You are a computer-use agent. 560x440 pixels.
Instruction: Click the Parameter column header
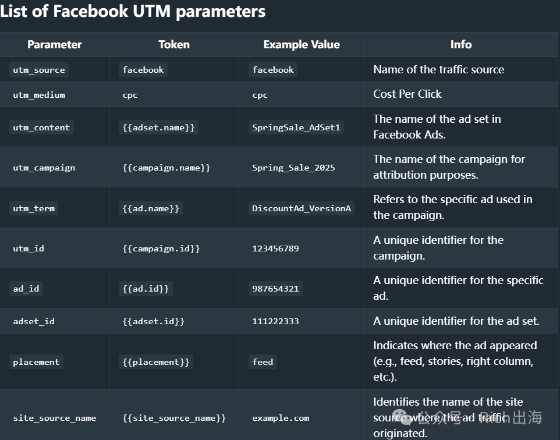[54, 44]
